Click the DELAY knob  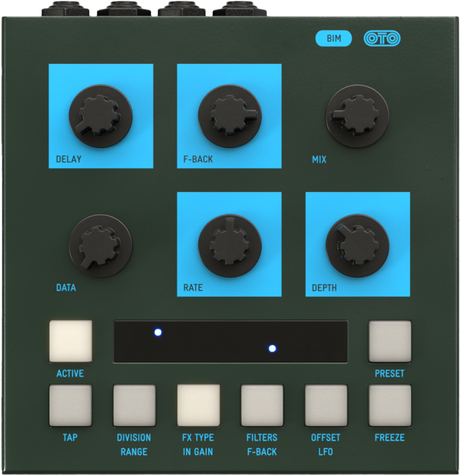pyautogui.click(x=101, y=116)
